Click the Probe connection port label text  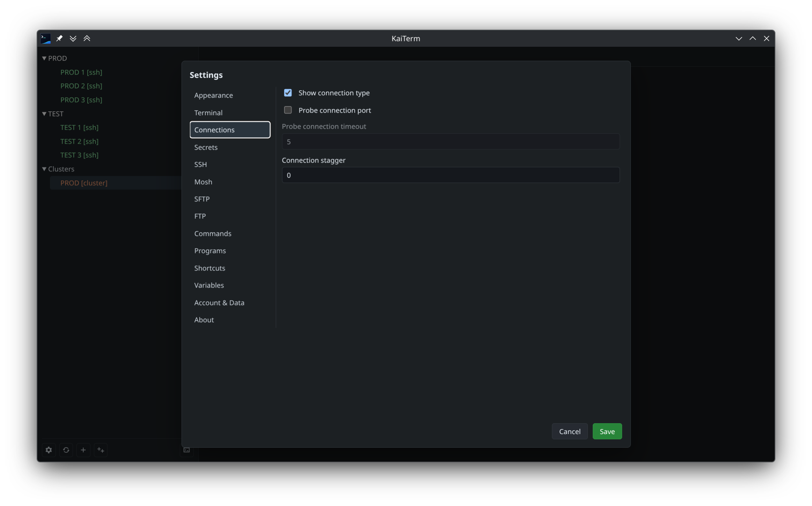point(335,110)
